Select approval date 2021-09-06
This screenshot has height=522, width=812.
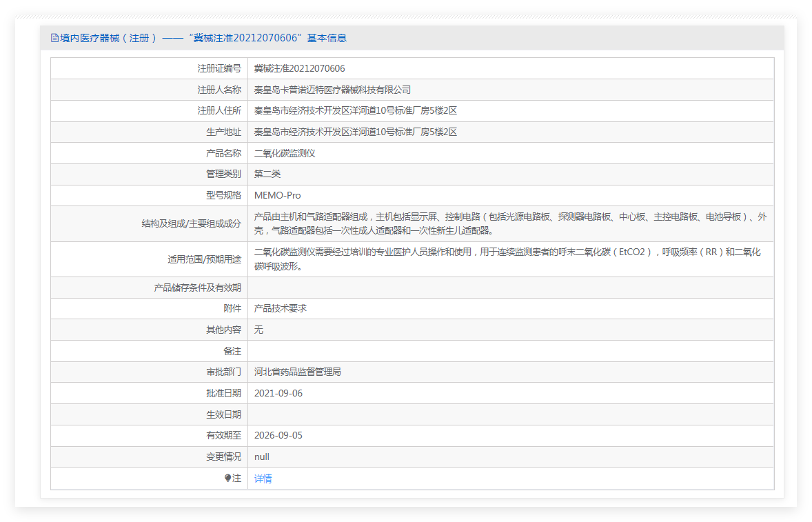coord(278,393)
